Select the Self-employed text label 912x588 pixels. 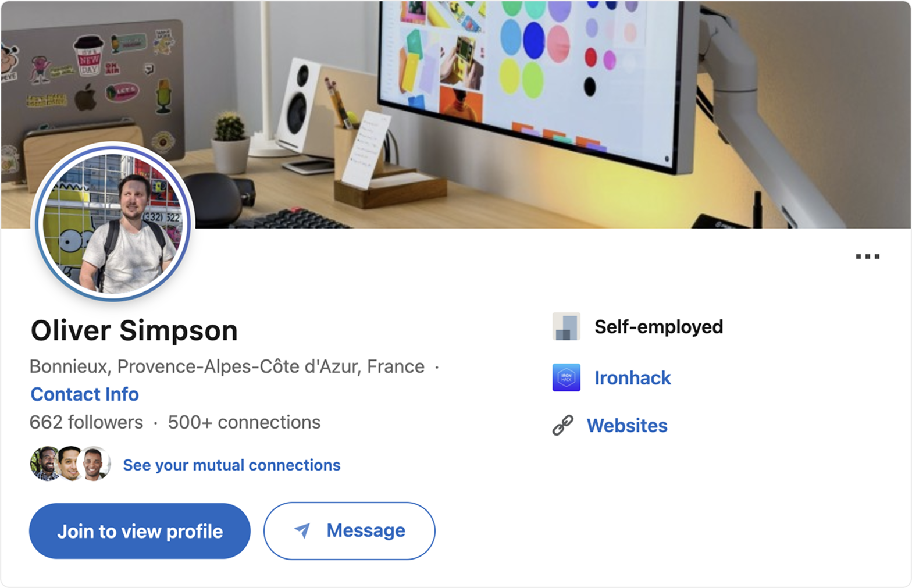pyautogui.click(x=658, y=327)
